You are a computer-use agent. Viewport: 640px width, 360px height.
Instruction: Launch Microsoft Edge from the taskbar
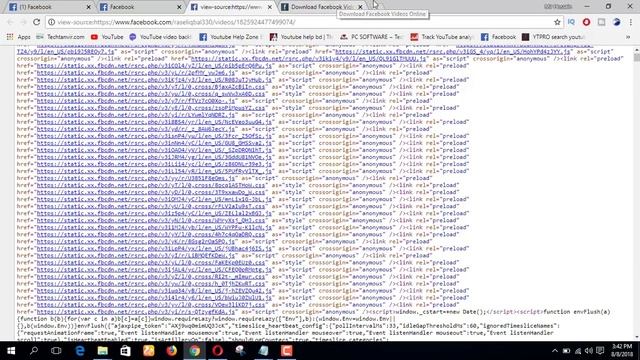click(x=80, y=351)
